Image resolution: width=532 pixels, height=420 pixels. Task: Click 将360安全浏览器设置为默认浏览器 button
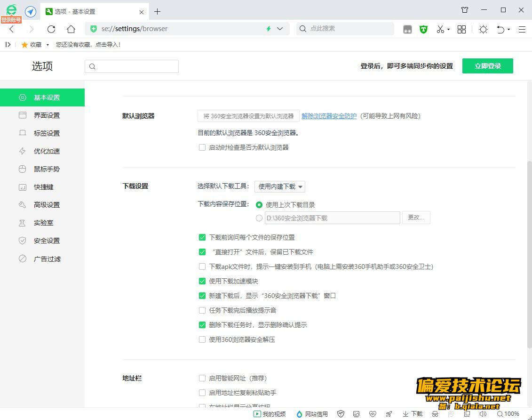click(x=248, y=116)
